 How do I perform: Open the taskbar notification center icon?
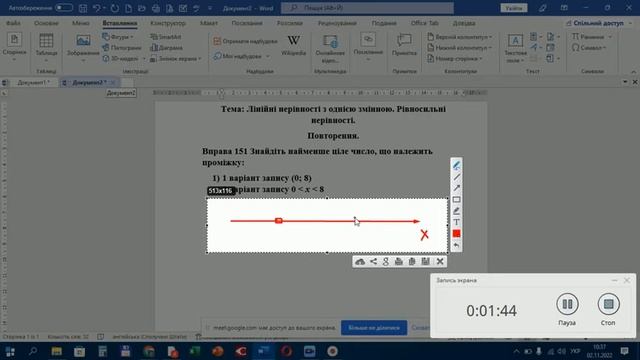click(x=624, y=351)
